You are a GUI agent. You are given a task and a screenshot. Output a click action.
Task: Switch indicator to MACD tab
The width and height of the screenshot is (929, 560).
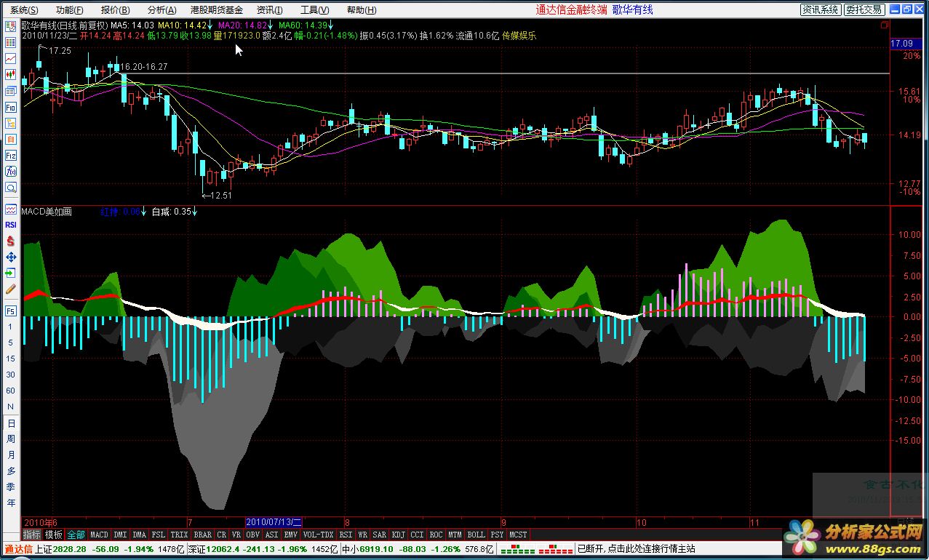pyautogui.click(x=99, y=535)
